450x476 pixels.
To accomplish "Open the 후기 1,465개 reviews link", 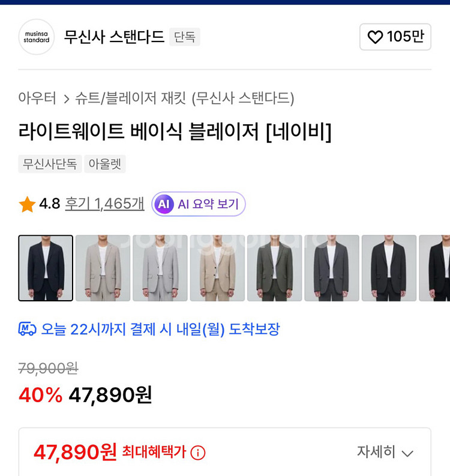I will (x=105, y=204).
